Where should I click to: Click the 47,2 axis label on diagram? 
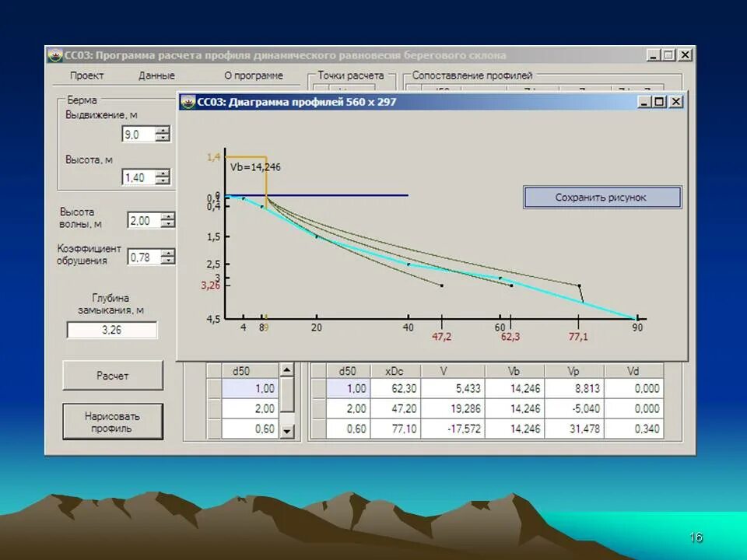click(442, 337)
